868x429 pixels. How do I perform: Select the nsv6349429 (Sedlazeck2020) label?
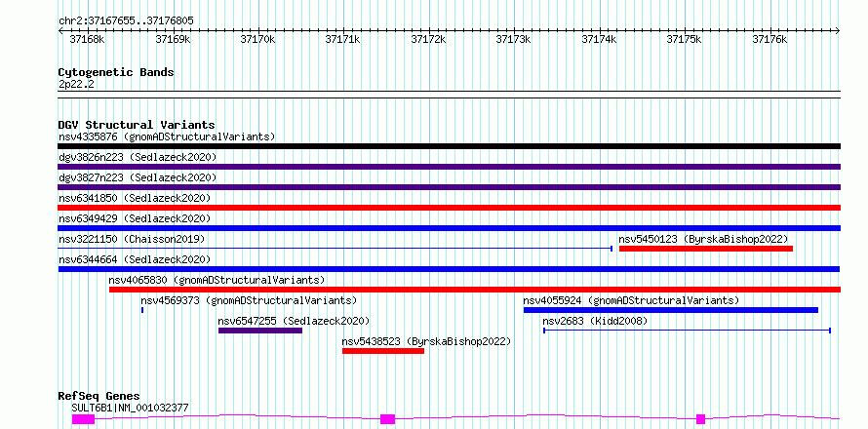coord(135,218)
